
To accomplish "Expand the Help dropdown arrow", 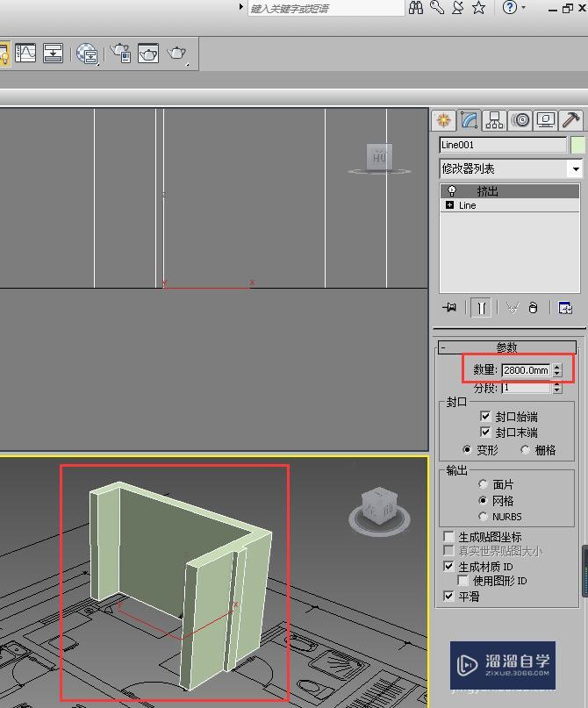I will [x=523, y=7].
